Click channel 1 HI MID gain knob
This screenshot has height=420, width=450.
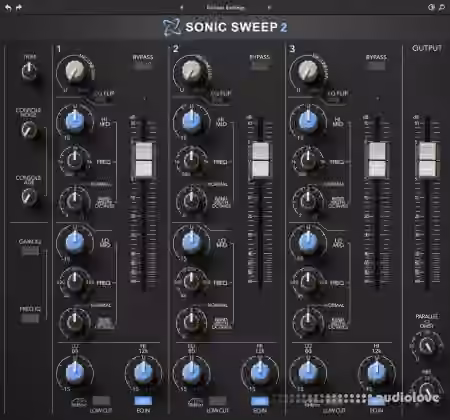pyautogui.click(x=75, y=121)
